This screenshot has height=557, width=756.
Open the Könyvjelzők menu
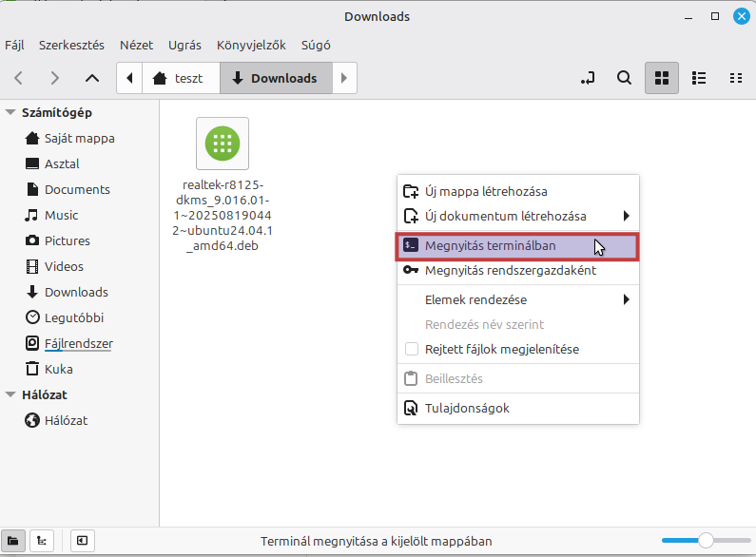pyautogui.click(x=252, y=45)
